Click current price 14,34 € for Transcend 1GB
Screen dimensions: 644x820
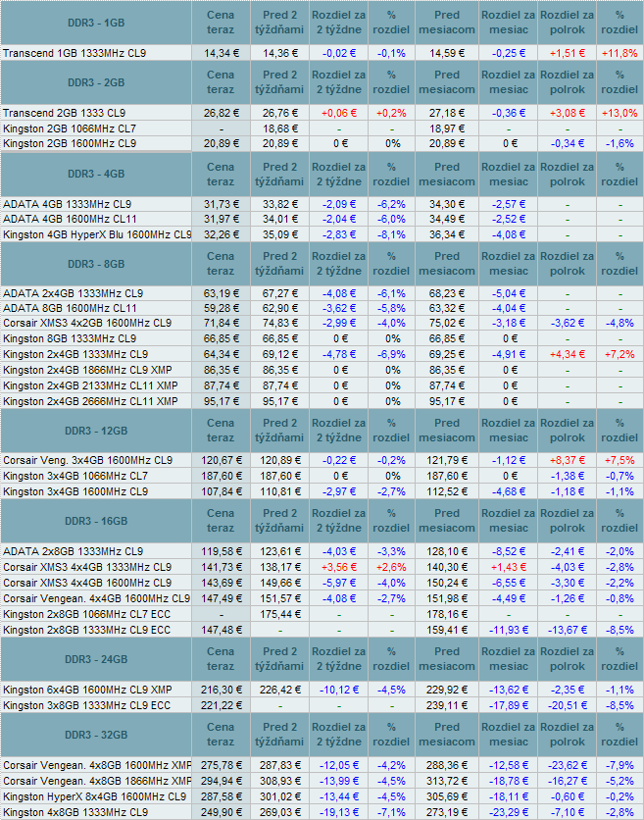[221, 53]
